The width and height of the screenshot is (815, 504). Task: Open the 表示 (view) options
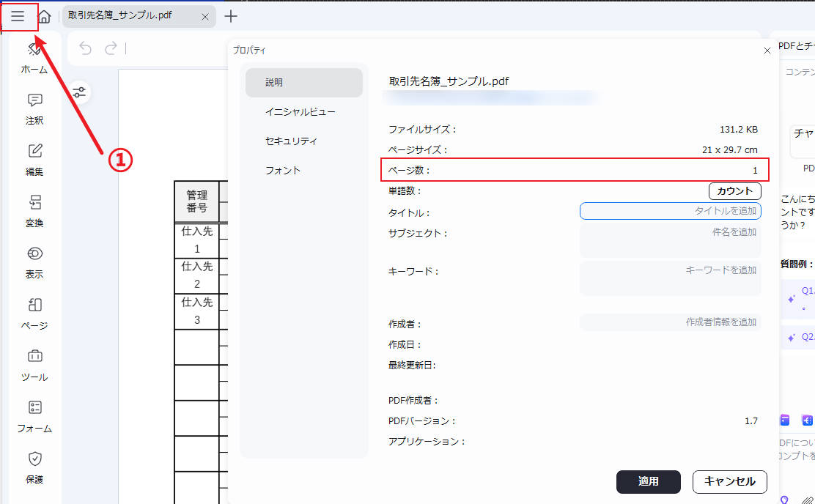coord(34,262)
